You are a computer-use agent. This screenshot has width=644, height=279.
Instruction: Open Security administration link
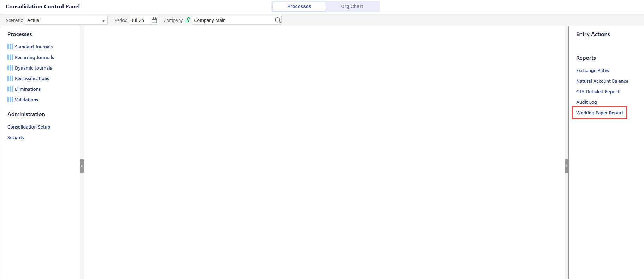(x=16, y=137)
